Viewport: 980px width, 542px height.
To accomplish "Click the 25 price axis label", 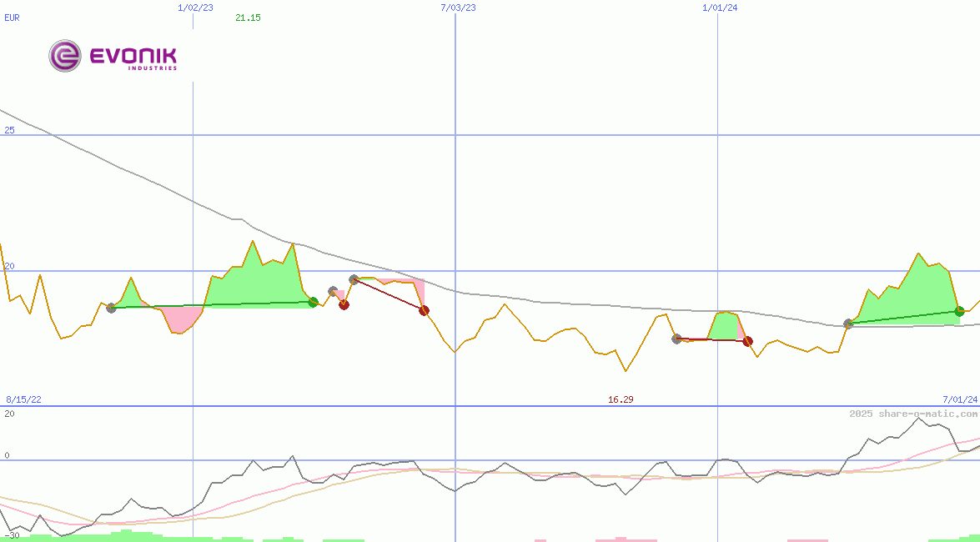I will (x=8, y=130).
